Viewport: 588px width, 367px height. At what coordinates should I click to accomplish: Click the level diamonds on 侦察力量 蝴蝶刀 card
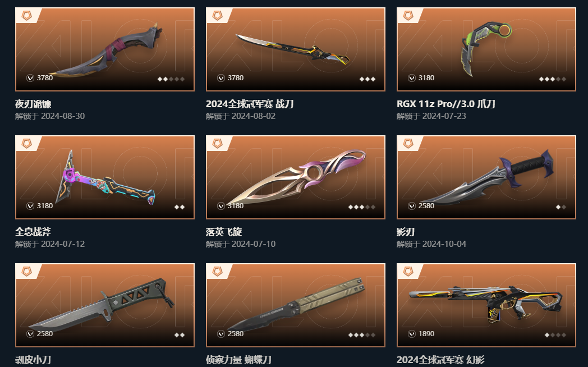pos(362,335)
